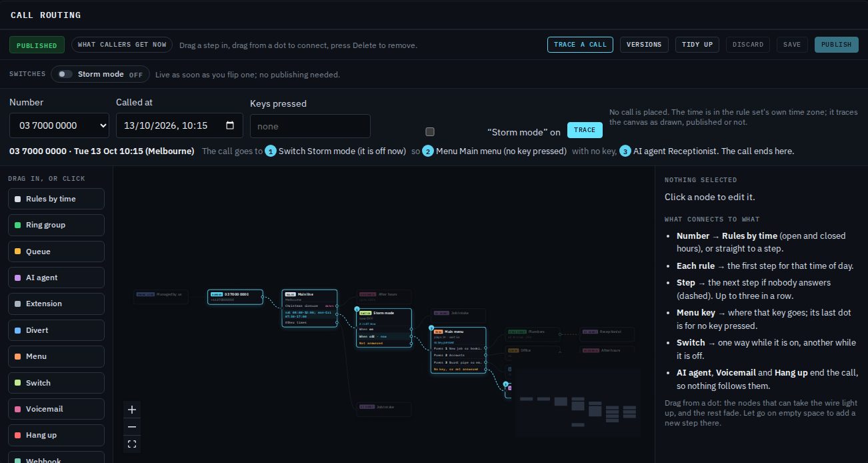
Task: Add a Divert step
Action: 57,330
